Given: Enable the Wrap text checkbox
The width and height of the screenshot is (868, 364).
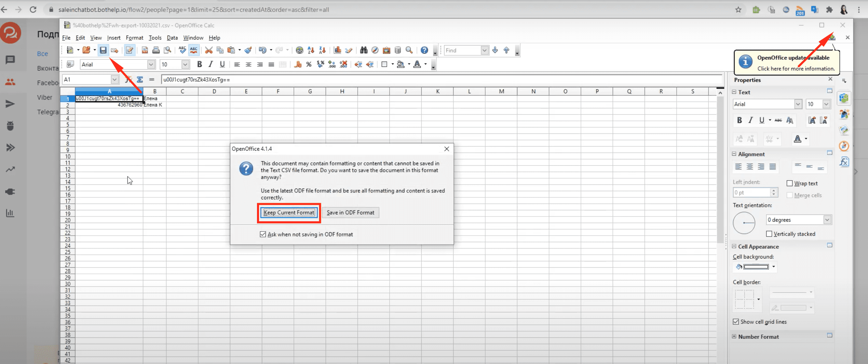Looking at the screenshot, I should (x=790, y=183).
